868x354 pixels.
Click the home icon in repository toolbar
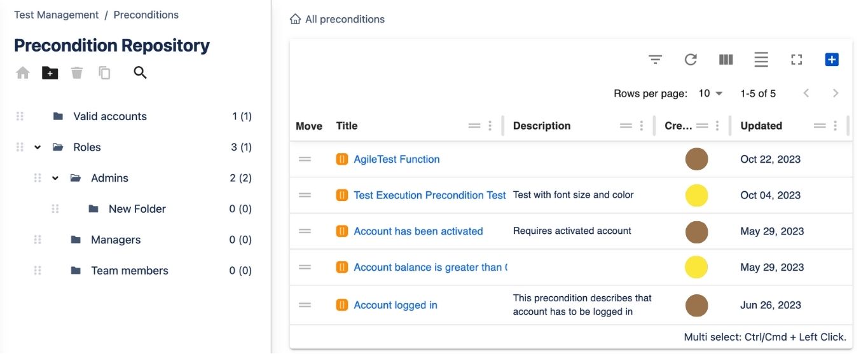[x=23, y=73]
